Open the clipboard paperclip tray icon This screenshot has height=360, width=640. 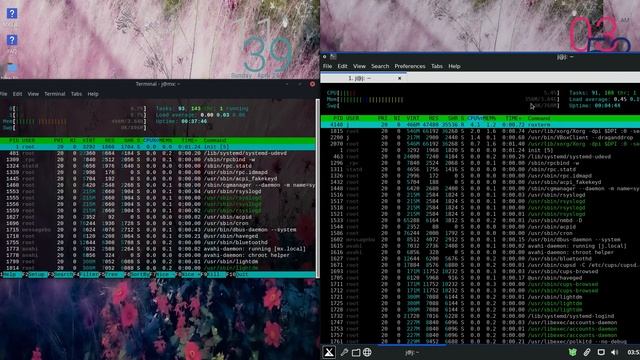pos(587,352)
